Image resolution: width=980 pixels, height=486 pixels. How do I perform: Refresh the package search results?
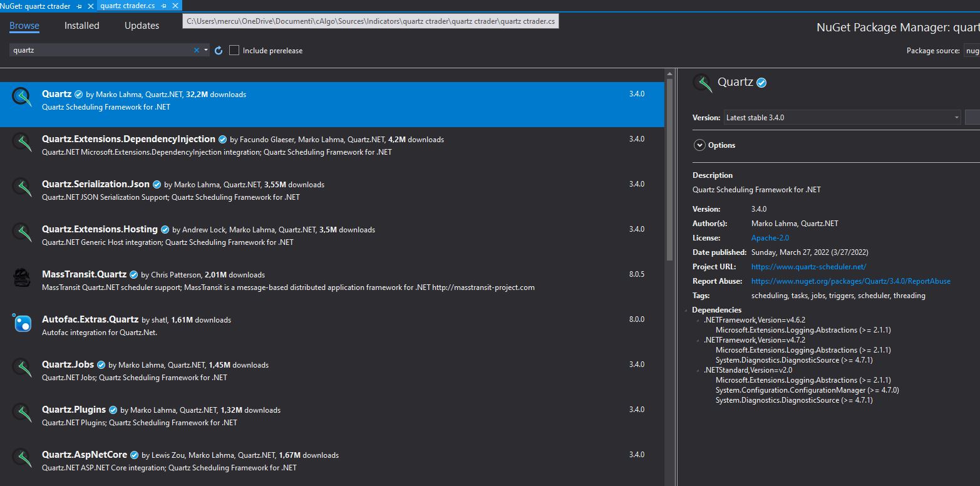click(219, 50)
